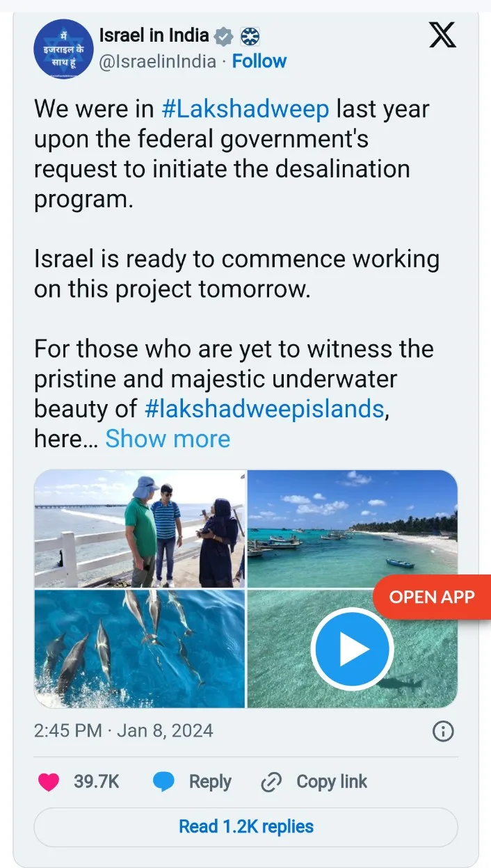Click the verified badge beside Israel in India
This screenshot has height=868, width=491.
click(x=223, y=35)
